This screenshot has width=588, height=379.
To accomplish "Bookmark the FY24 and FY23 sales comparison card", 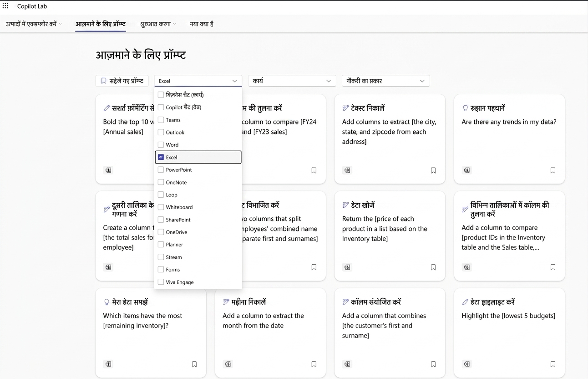I will coord(314,170).
